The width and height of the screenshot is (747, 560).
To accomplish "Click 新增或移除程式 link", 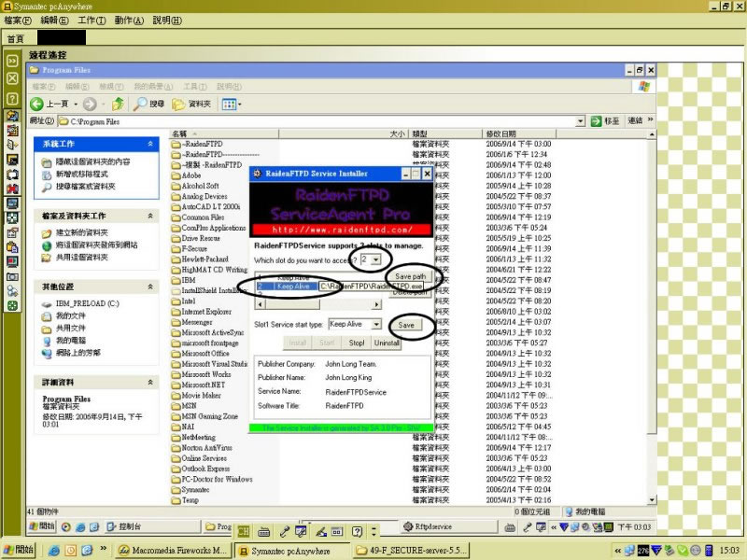I will pyautogui.click(x=82, y=174).
